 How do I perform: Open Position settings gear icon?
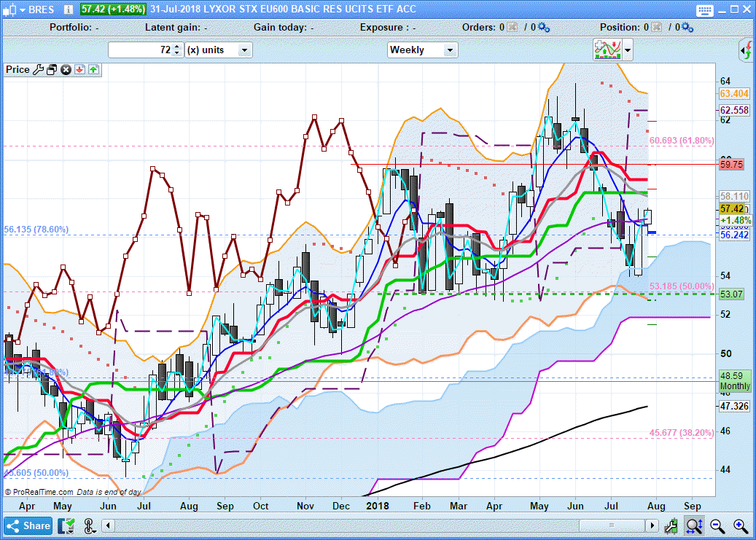687,28
